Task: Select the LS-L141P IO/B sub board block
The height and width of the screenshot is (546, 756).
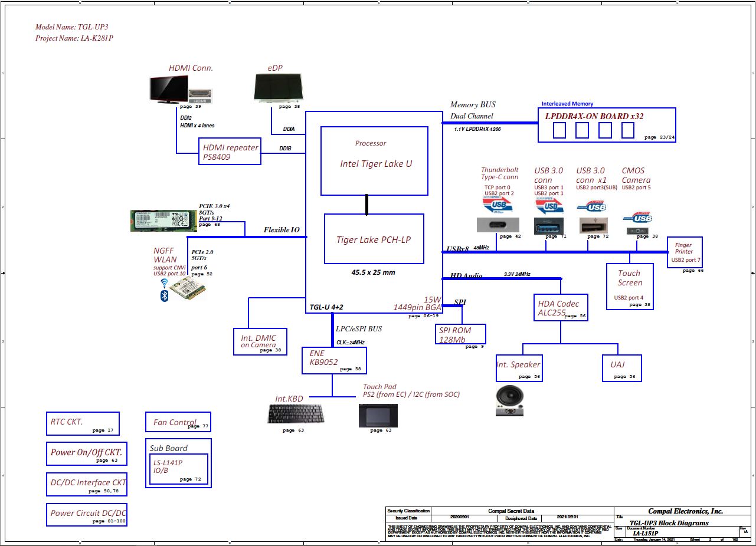Action: tap(178, 469)
